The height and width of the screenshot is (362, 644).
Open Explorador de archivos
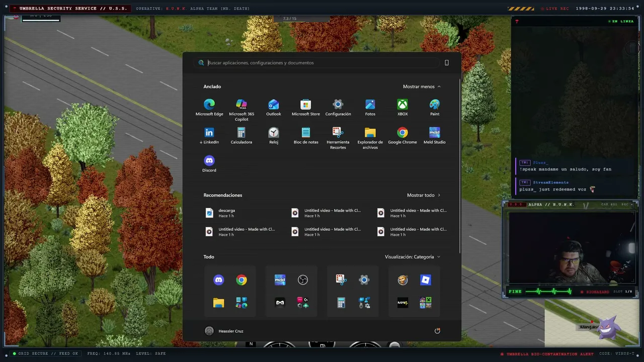[x=370, y=138]
